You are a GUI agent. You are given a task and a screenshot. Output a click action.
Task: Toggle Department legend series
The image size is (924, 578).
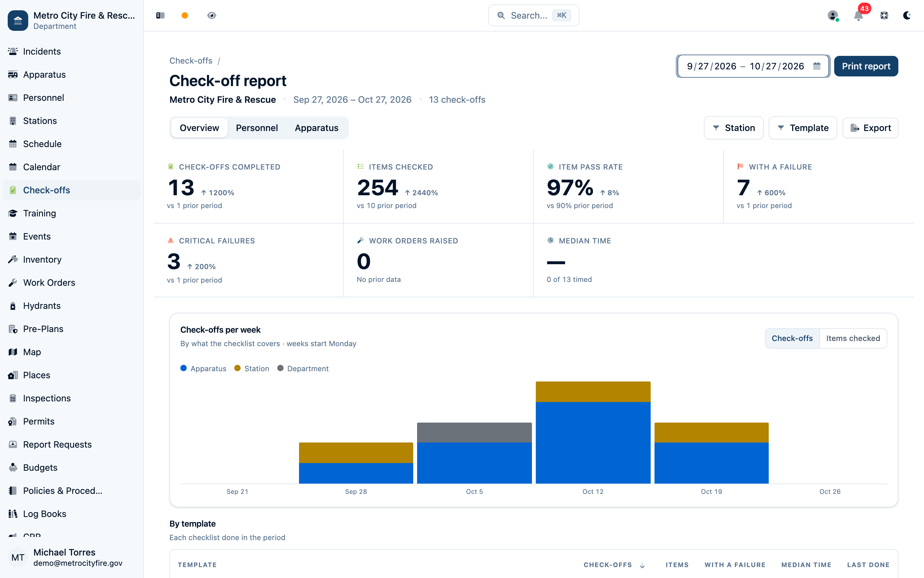tap(303, 369)
